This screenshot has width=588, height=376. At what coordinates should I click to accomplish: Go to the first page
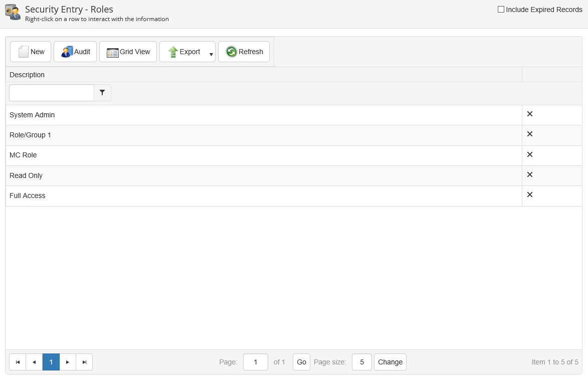pyautogui.click(x=18, y=362)
